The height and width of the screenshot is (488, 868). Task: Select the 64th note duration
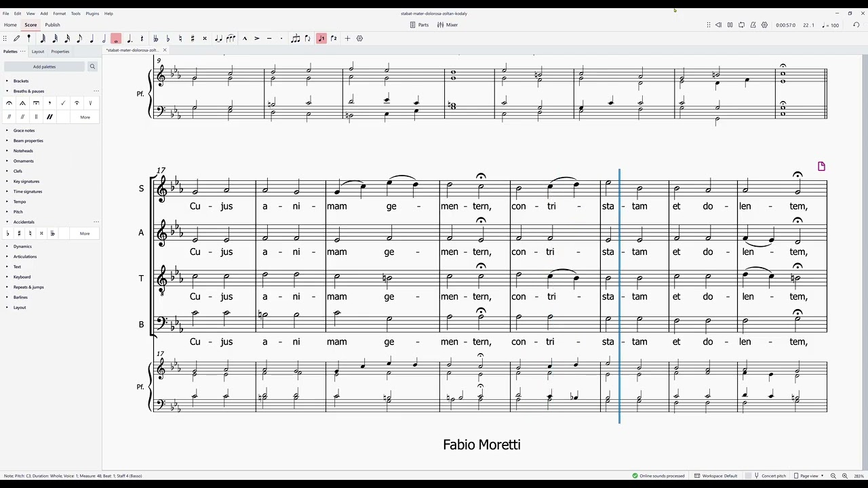[43, 39]
